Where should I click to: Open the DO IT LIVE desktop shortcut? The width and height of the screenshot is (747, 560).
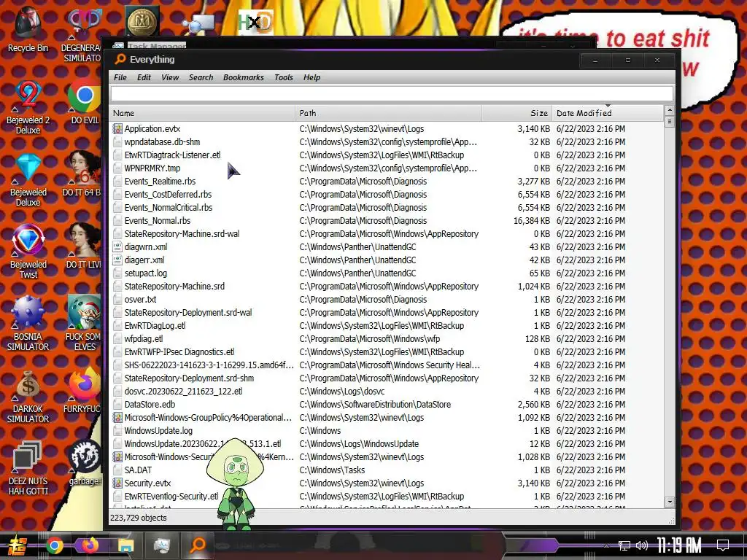click(x=83, y=246)
